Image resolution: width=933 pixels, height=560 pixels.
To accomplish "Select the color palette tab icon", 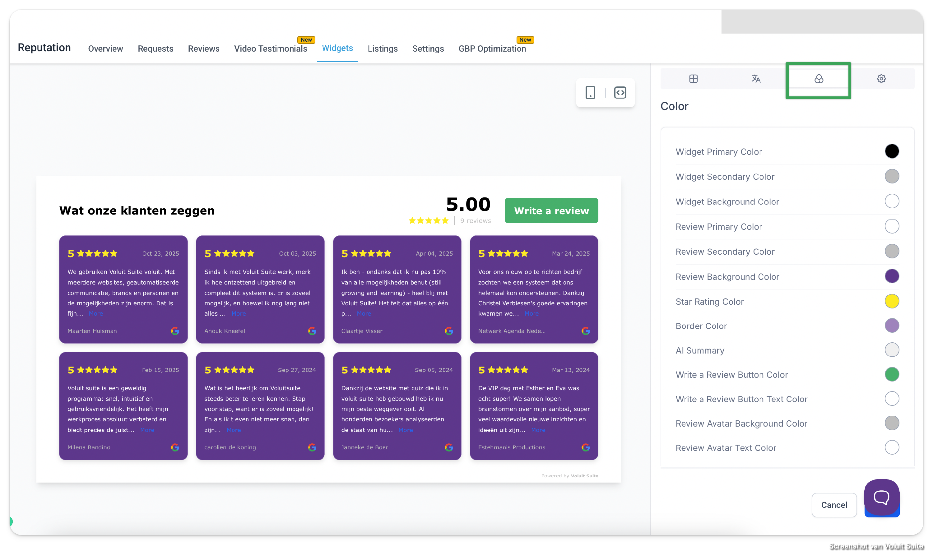I will (x=818, y=78).
